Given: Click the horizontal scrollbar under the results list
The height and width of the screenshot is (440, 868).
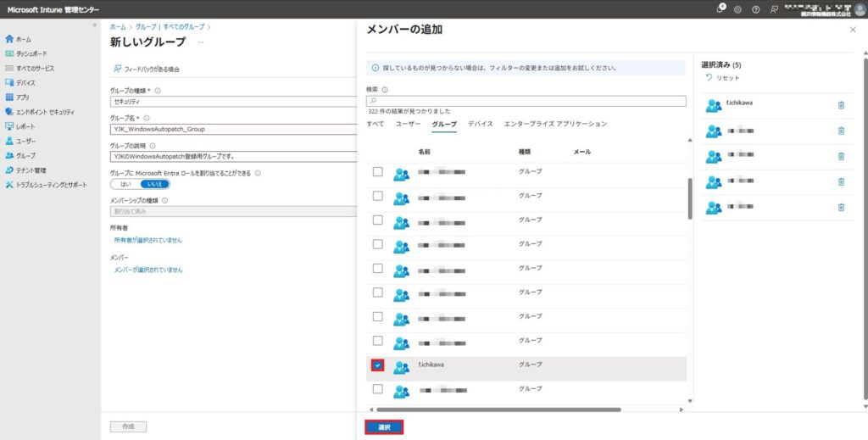Looking at the screenshot, I should [x=498, y=409].
